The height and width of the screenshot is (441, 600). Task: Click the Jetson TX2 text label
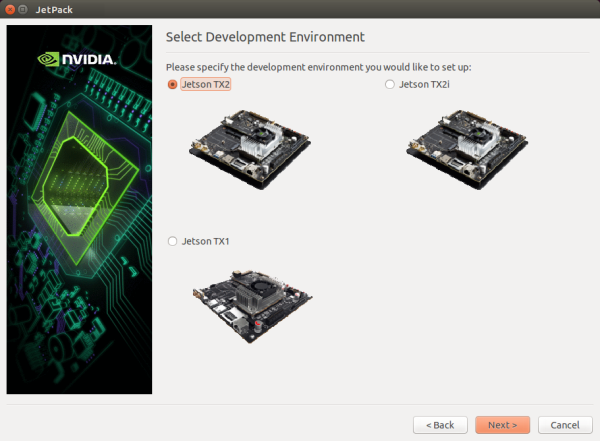pyautogui.click(x=206, y=85)
